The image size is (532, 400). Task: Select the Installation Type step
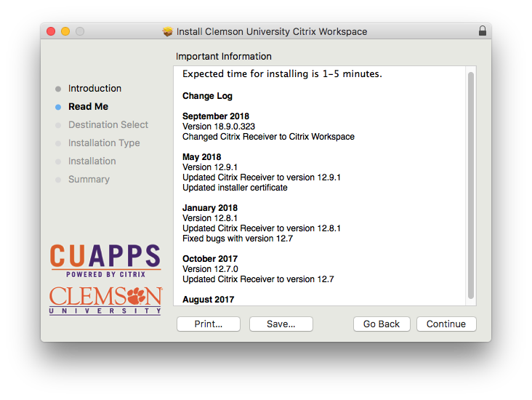[104, 143]
